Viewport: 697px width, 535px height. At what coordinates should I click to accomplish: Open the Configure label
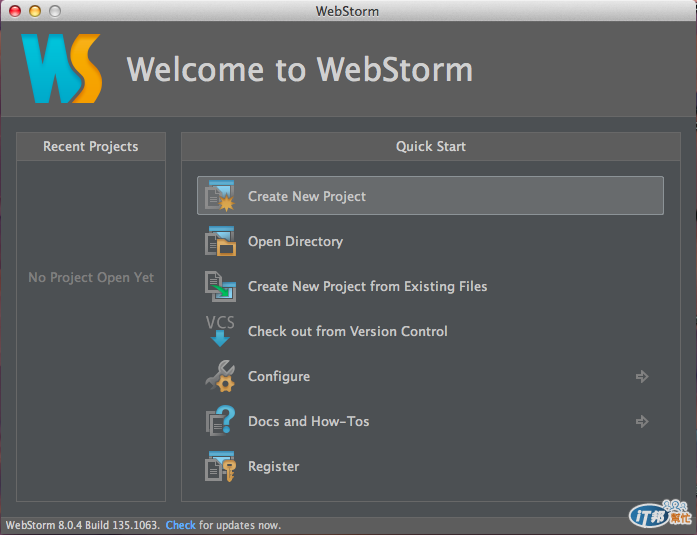(279, 376)
